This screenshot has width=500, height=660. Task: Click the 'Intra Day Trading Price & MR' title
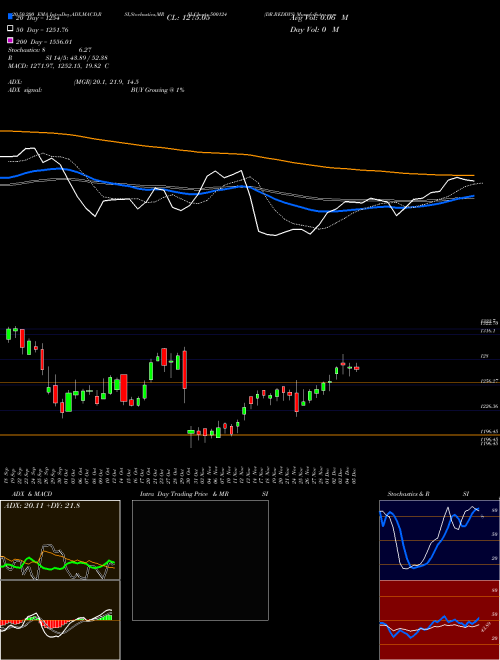coord(184,494)
